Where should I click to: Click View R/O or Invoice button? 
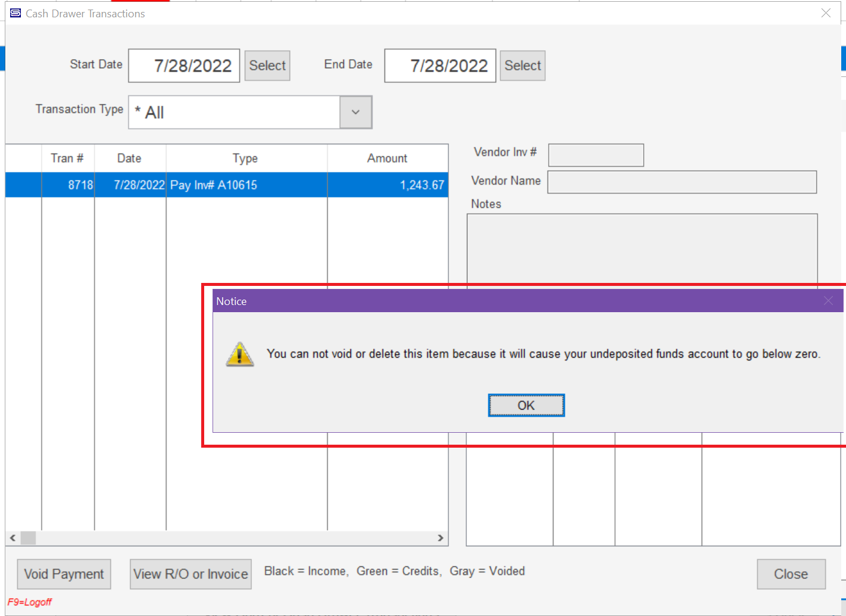point(190,574)
